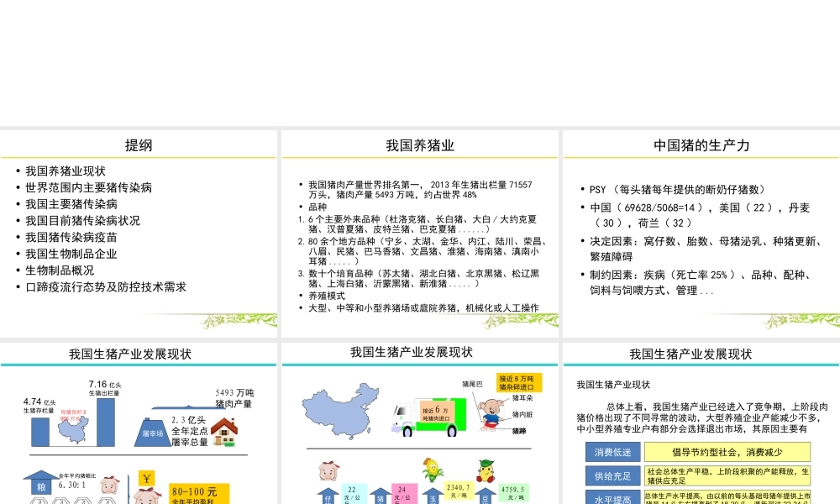
Task: Select the pink cartoon pig icon
Action: pos(488,412)
